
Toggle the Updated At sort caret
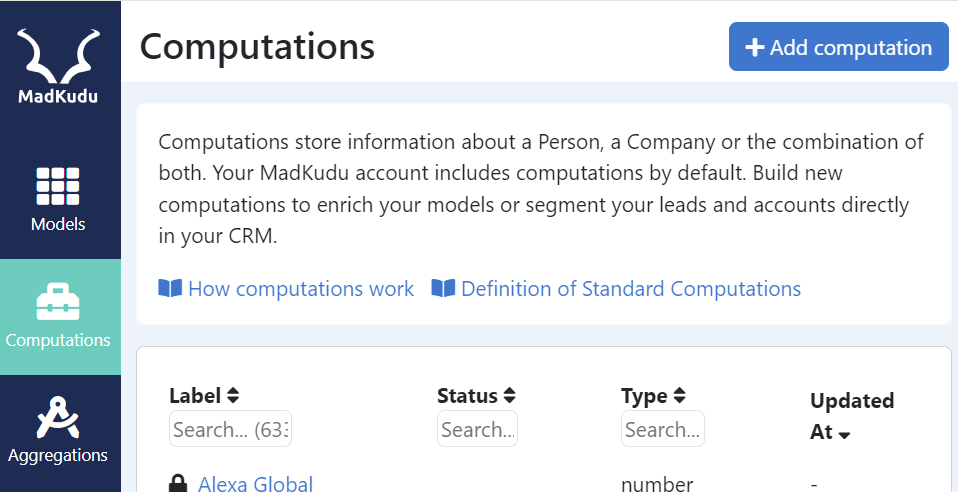click(844, 435)
